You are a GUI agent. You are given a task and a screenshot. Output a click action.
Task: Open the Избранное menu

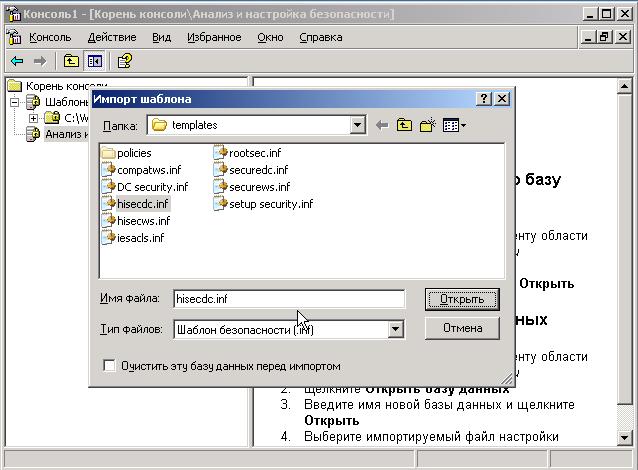point(214,37)
